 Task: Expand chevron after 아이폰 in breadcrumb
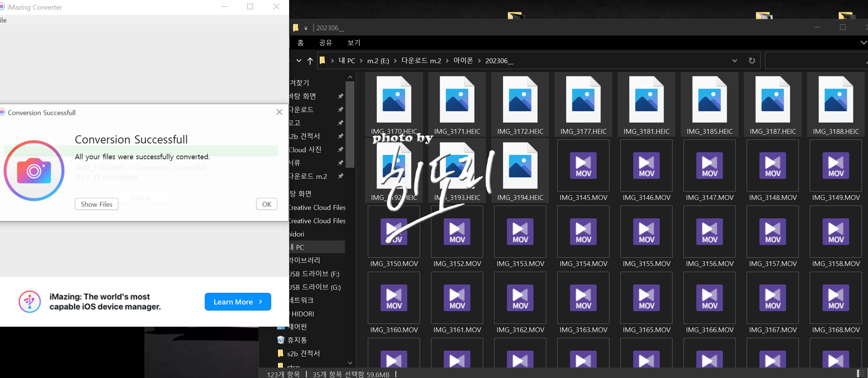pyautogui.click(x=479, y=61)
